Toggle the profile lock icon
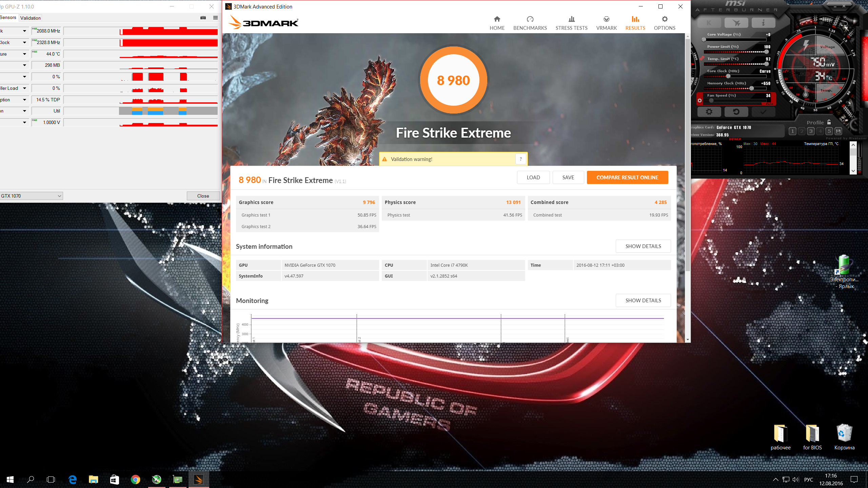The width and height of the screenshot is (868, 488). (829, 122)
